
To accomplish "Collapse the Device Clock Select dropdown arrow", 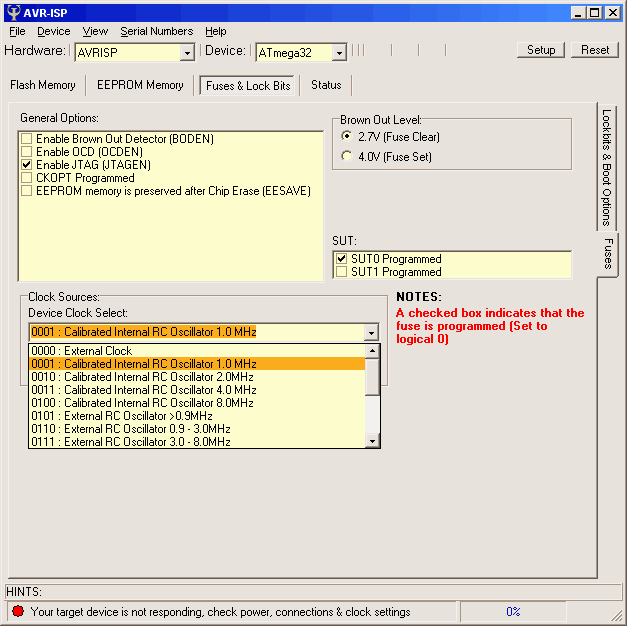I will 371,332.
